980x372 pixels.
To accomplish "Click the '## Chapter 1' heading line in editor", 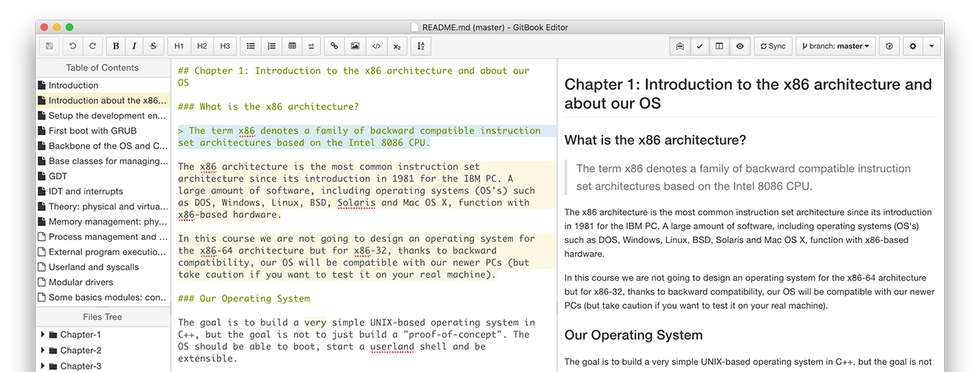I will 353,77.
